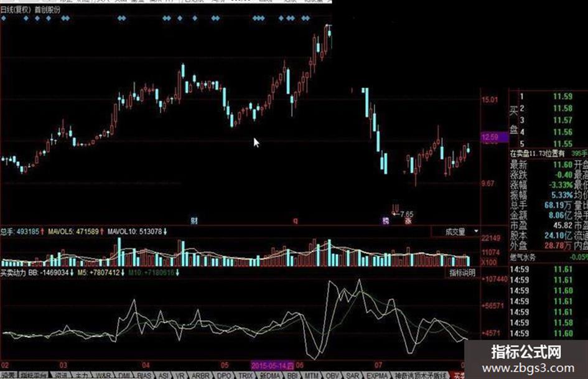Viewport: 588px width, 379px height.
Task: Click the 12.59 price axis label
Action: point(495,137)
